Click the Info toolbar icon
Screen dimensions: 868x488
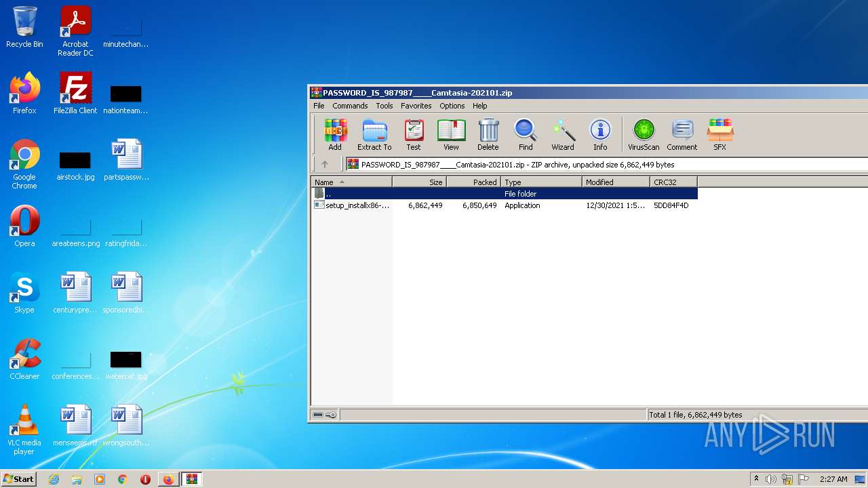(600, 134)
